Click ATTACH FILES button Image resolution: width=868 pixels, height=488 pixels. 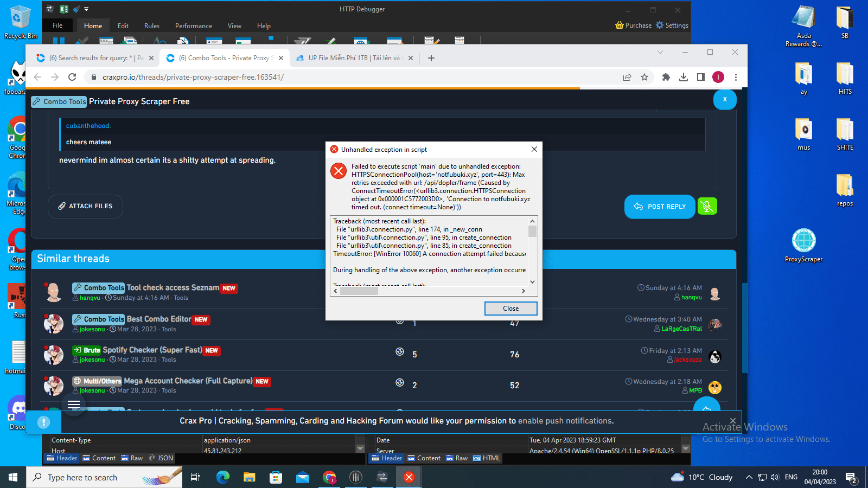[x=85, y=206]
